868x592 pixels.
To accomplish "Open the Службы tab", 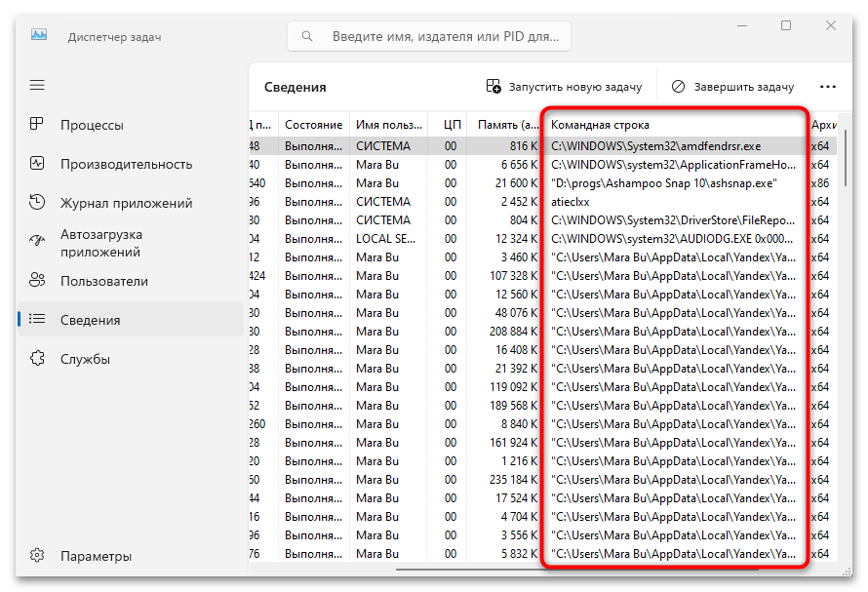I will click(131, 359).
